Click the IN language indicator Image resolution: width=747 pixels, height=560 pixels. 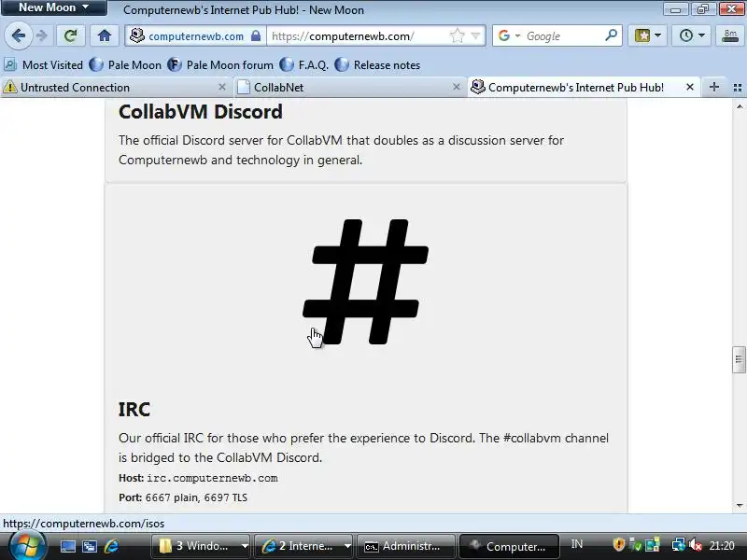click(576, 544)
